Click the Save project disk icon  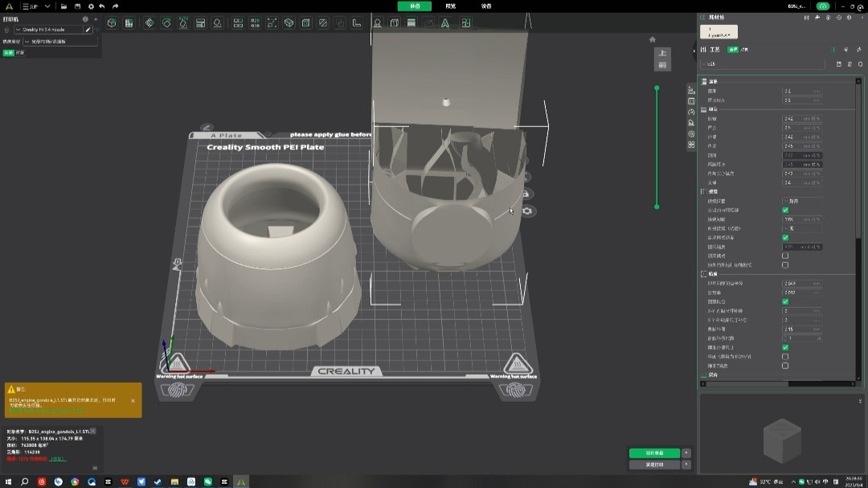77,6
